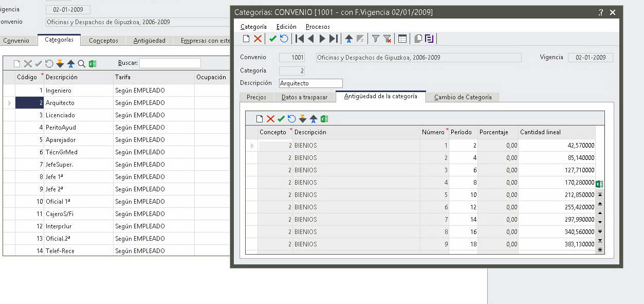644x304 pixels.
Task: Click new row icon in Antigüedad grid toolbar
Action: point(260,119)
